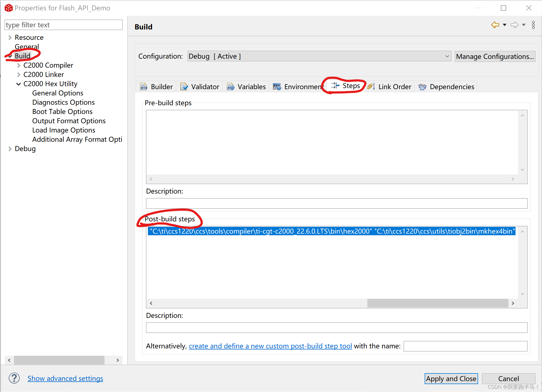Click the help question mark icon
Viewport: 542px width, 392px height.
pyautogui.click(x=14, y=378)
